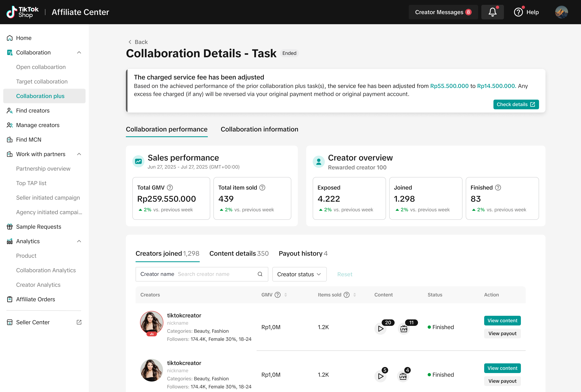The height and width of the screenshot is (392, 581).
Task: Sort table by Items sold arrows
Action: click(x=354, y=295)
